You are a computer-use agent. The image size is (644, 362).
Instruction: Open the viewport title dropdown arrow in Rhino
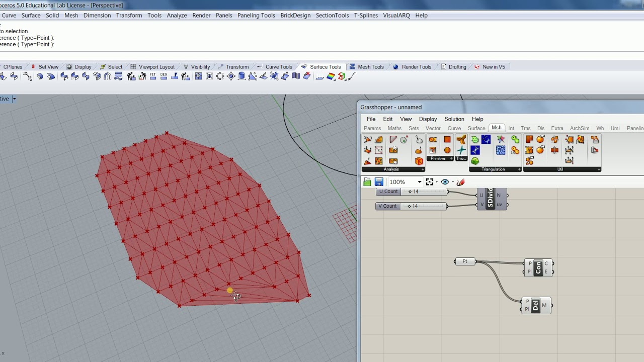coord(14,99)
